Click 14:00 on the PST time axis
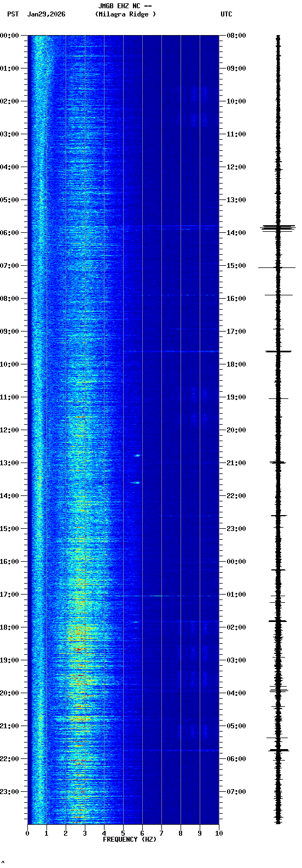The width and height of the screenshot is (302, 868). pos(9,496)
